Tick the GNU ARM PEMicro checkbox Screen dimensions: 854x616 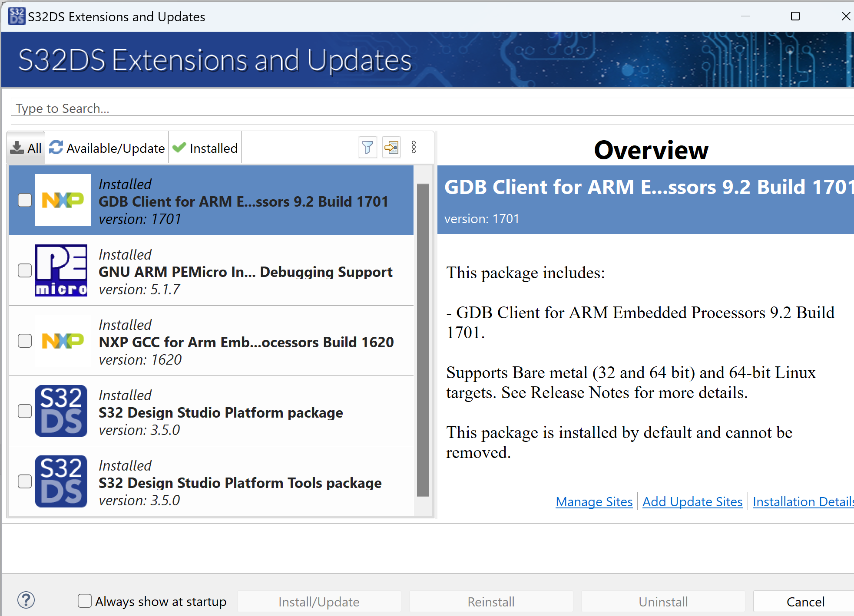point(25,270)
